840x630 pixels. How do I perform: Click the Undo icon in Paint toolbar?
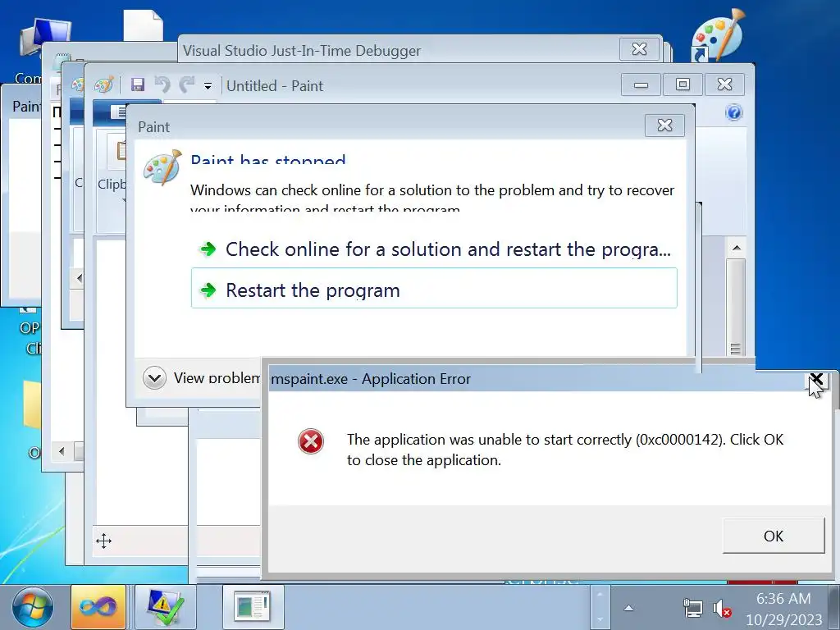[x=162, y=84]
